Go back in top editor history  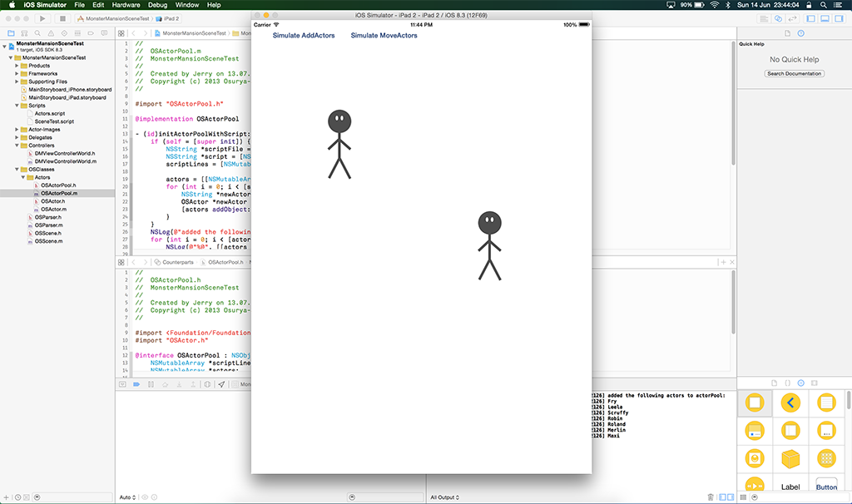(134, 33)
